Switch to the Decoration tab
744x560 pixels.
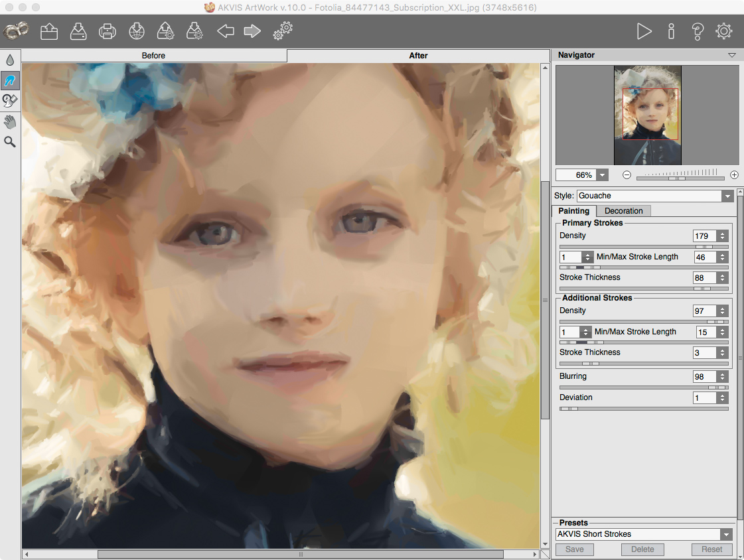(623, 211)
